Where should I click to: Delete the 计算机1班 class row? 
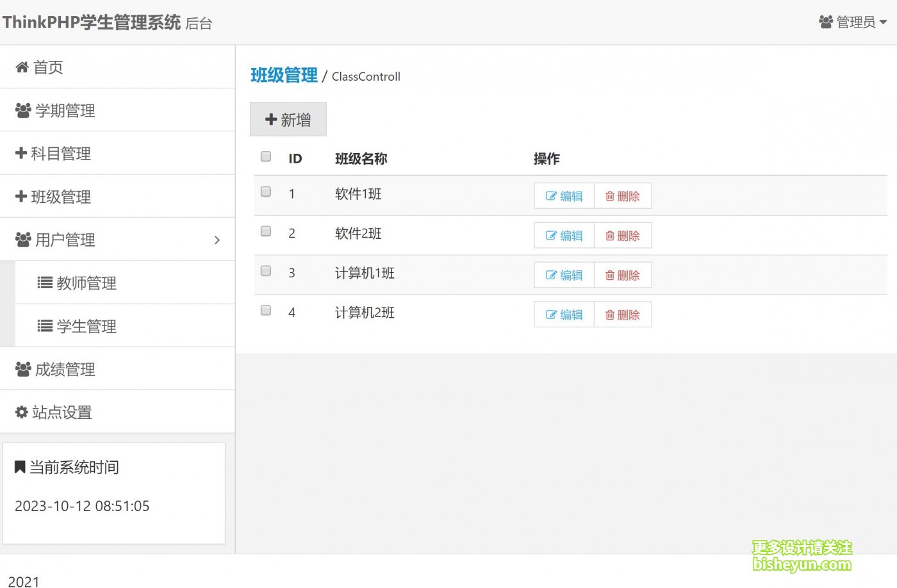point(623,275)
